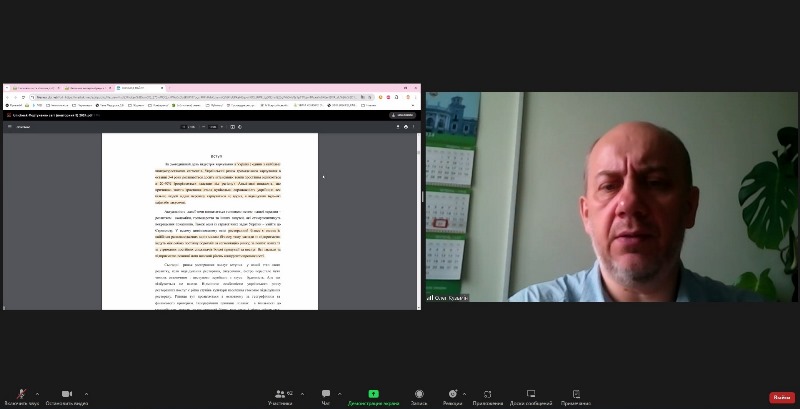
Task: Click green Демонстрация экрана share button
Action: 373,397
